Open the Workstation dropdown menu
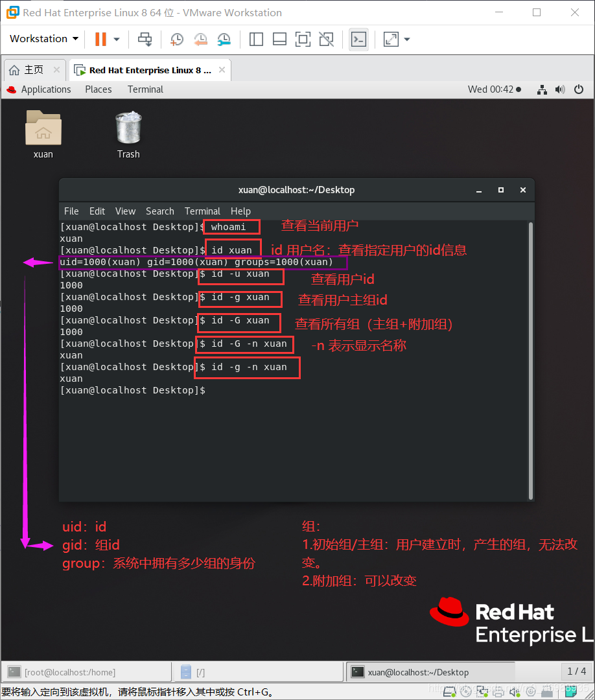The width and height of the screenshot is (595, 700). click(x=44, y=39)
